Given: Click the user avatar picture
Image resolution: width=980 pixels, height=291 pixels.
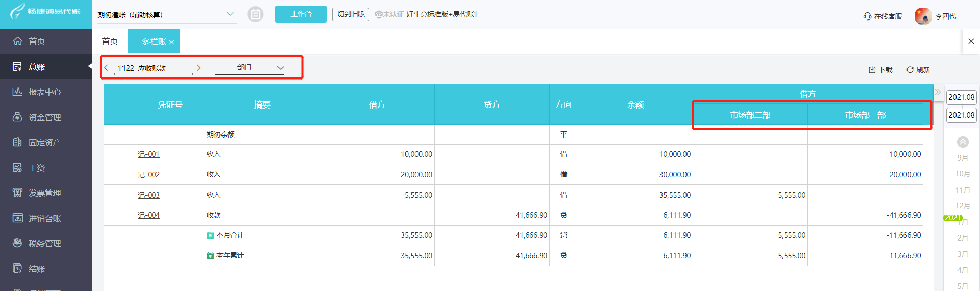Looking at the screenshot, I should pyautogui.click(x=923, y=16).
